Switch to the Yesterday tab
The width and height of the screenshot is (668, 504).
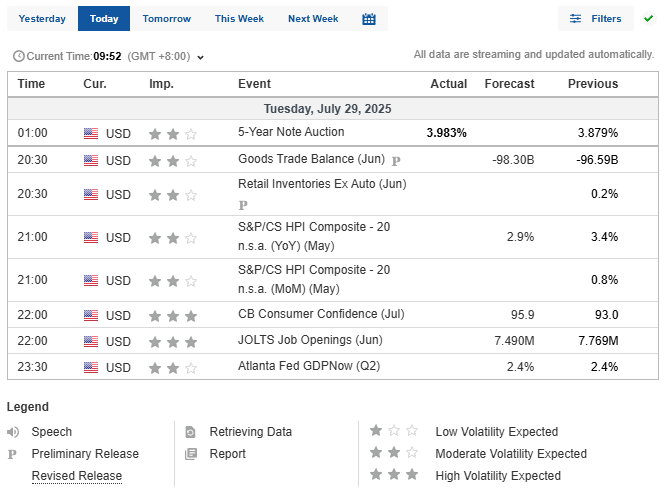42,19
